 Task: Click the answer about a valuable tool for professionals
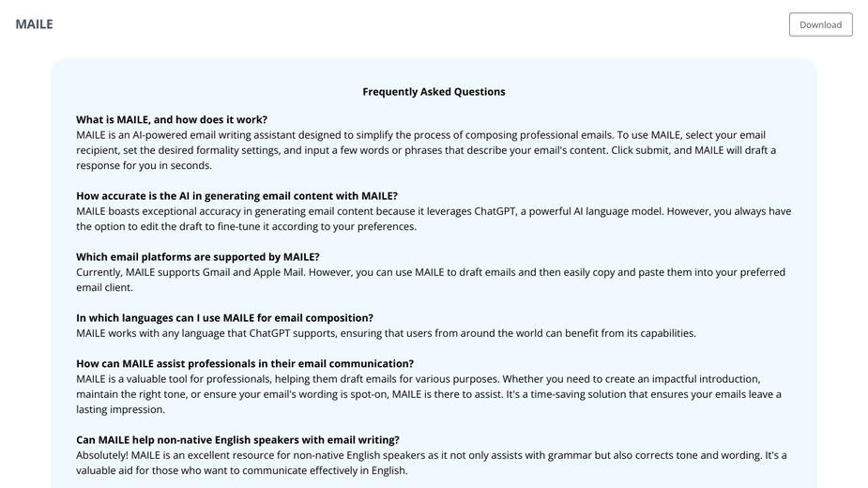[x=429, y=394]
